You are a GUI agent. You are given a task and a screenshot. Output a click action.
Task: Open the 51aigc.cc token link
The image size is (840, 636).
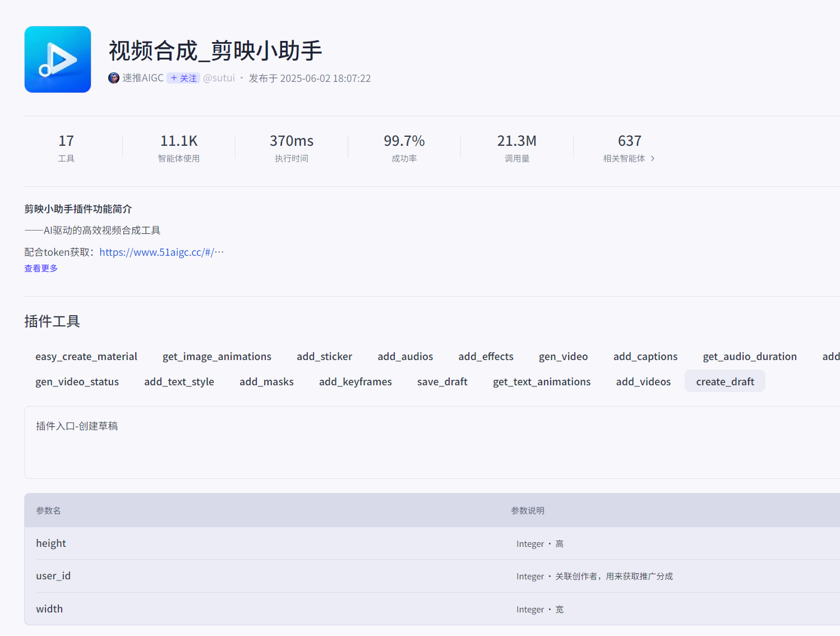(x=161, y=252)
